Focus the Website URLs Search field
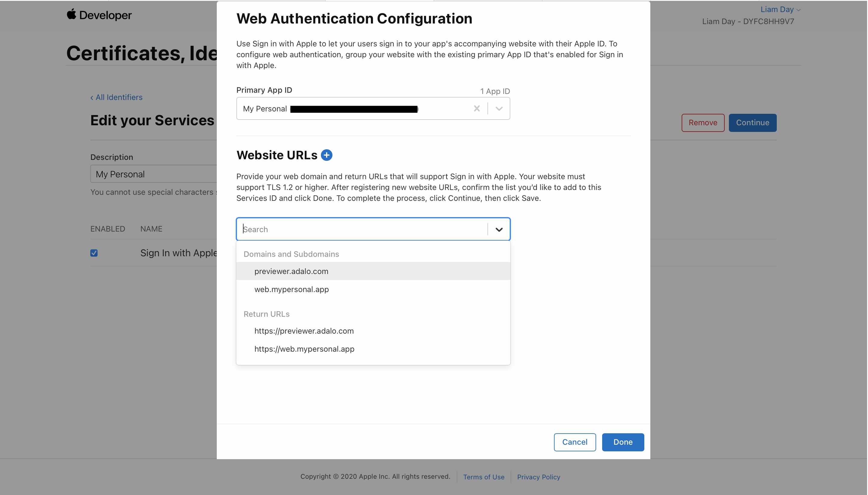This screenshot has width=868, height=495. (362, 229)
